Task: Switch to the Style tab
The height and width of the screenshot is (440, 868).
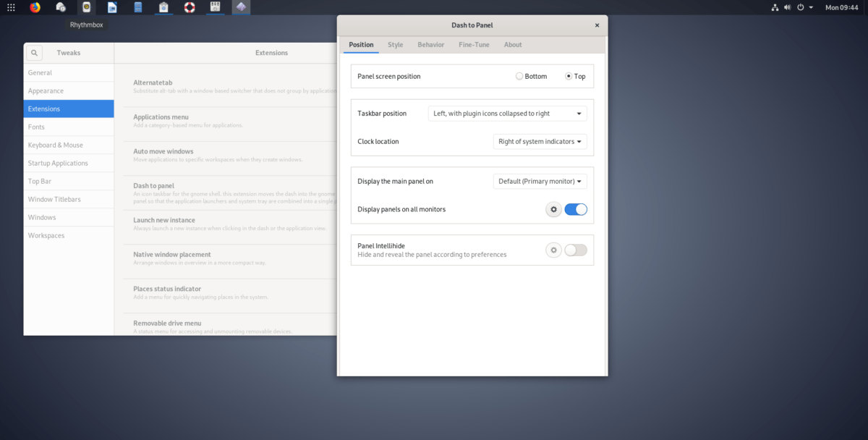Action: (395, 44)
